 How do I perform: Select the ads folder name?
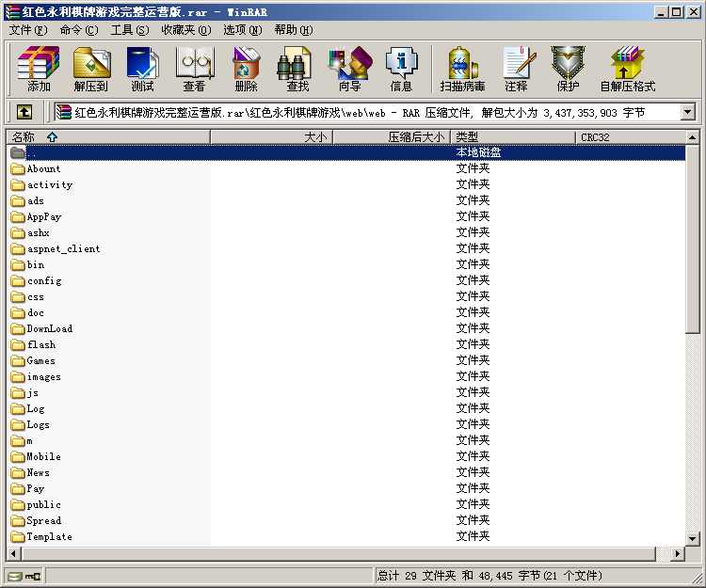point(36,201)
